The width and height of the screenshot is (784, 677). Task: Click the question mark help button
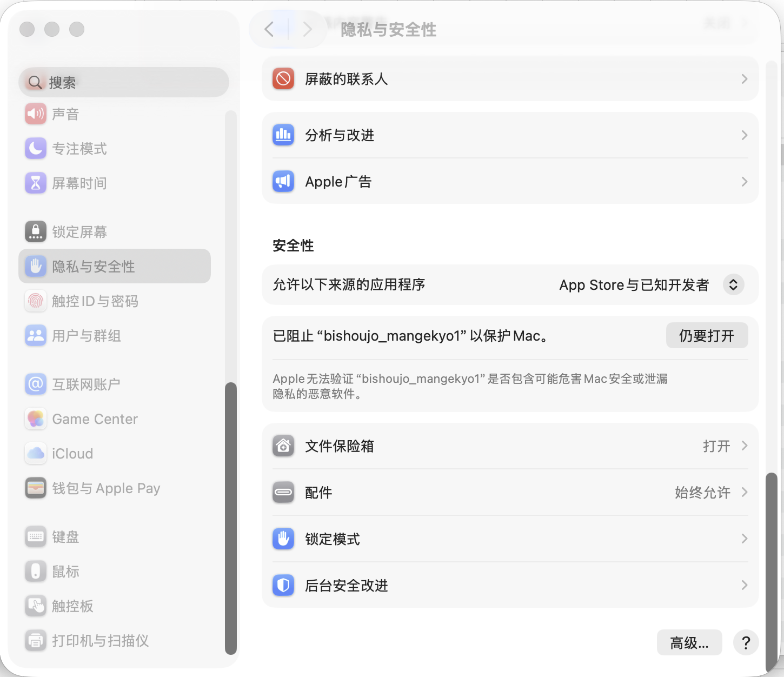(746, 642)
